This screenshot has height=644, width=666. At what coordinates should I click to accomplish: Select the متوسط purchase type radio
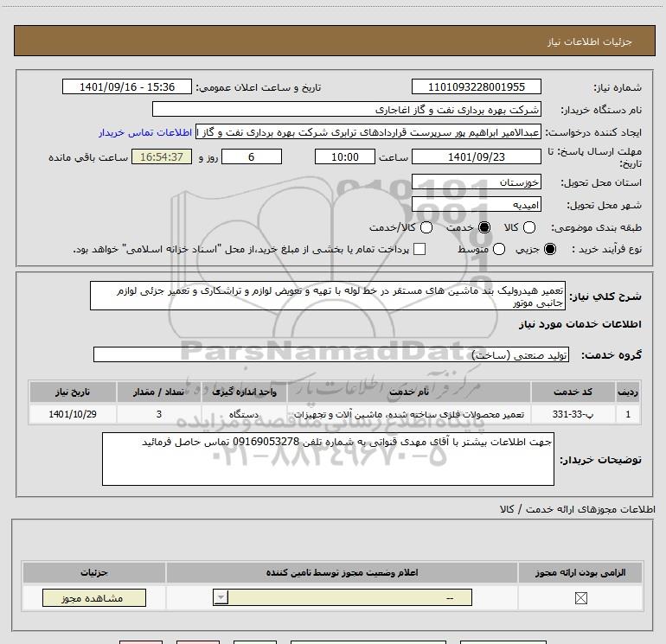[x=499, y=249]
